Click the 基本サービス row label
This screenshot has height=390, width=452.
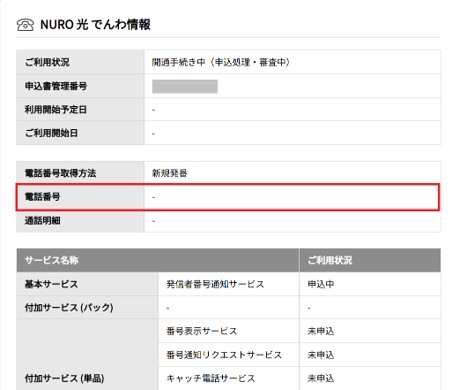tap(51, 284)
